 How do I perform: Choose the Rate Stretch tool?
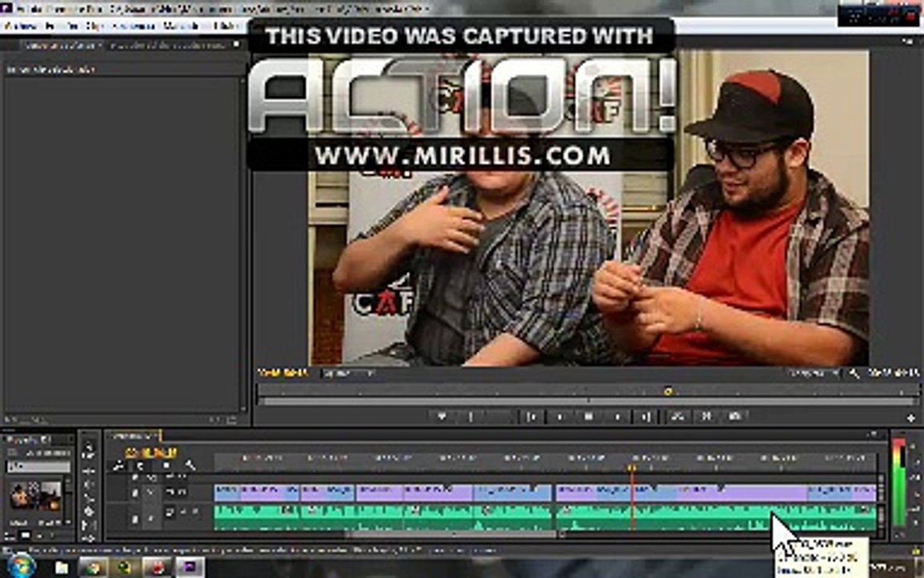(x=89, y=498)
